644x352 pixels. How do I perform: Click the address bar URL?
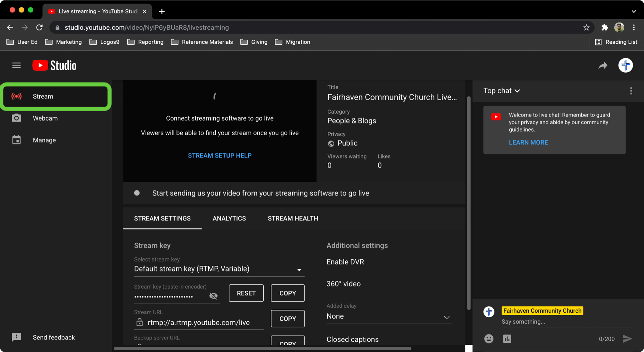click(147, 28)
